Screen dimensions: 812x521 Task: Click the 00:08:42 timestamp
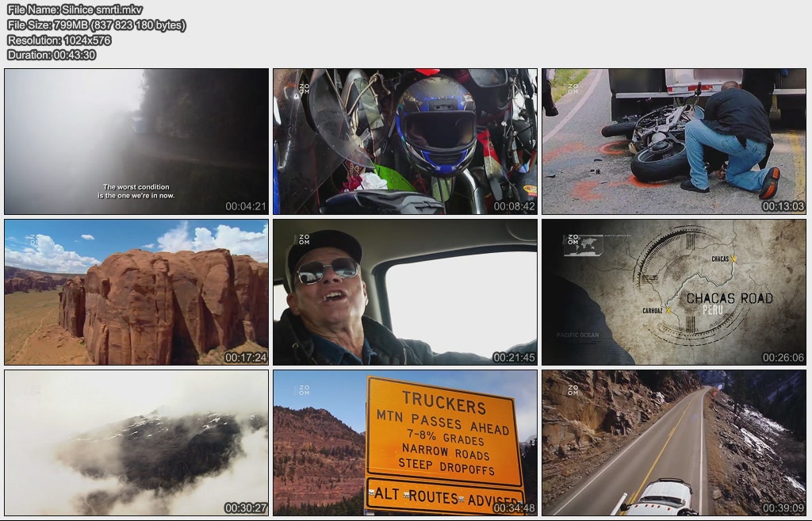(514, 206)
